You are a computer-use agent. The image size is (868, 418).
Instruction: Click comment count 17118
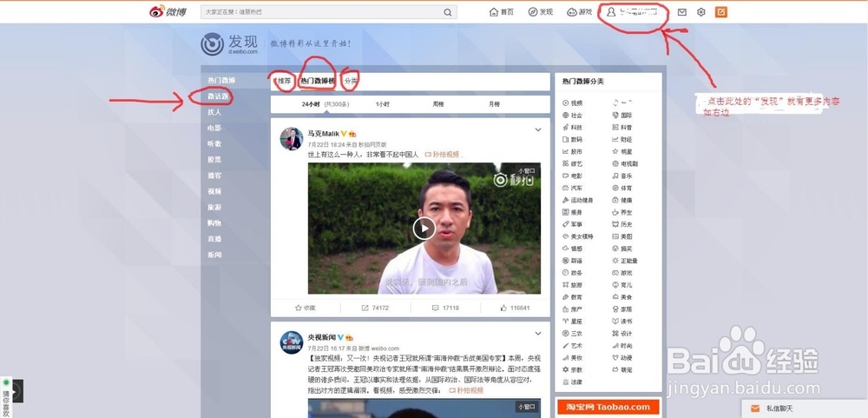[445, 308]
